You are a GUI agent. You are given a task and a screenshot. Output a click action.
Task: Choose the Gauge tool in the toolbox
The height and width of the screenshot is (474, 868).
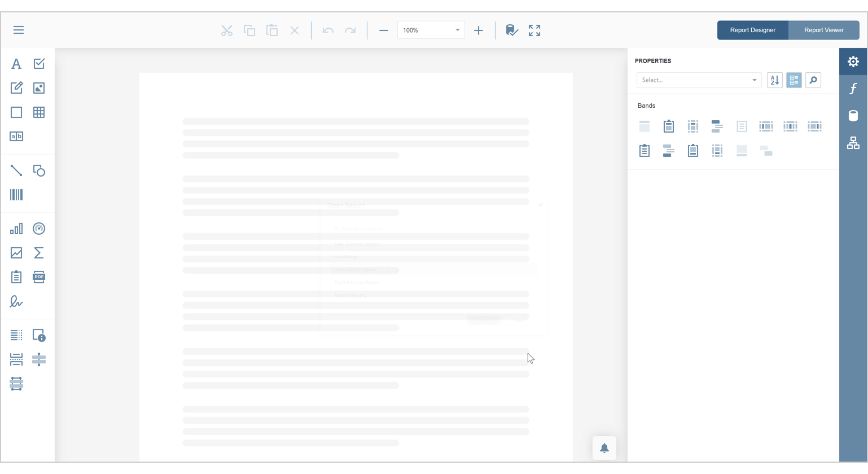[x=38, y=228]
